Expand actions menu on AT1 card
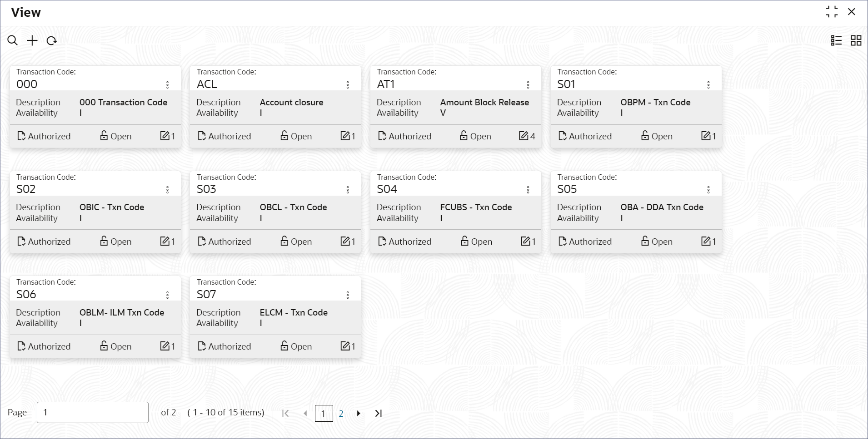Viewport: 868px width, 439px height. pyautogui.click(x=528, y=85)
